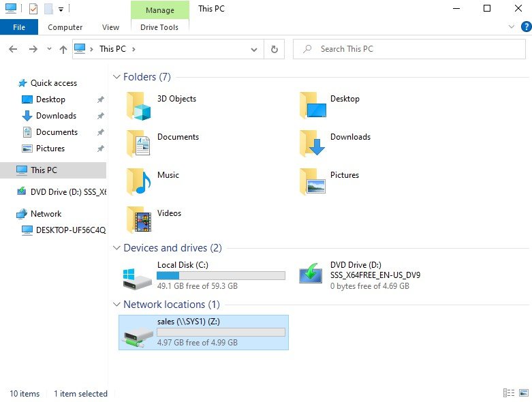Click the Local Disk (C:) usage bar

(221, 275)
